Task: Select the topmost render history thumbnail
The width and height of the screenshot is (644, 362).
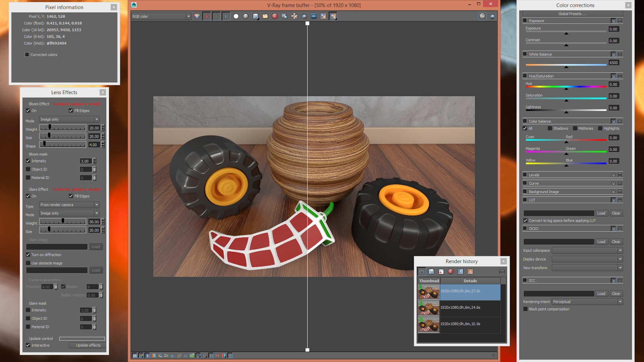Action: 428,292
